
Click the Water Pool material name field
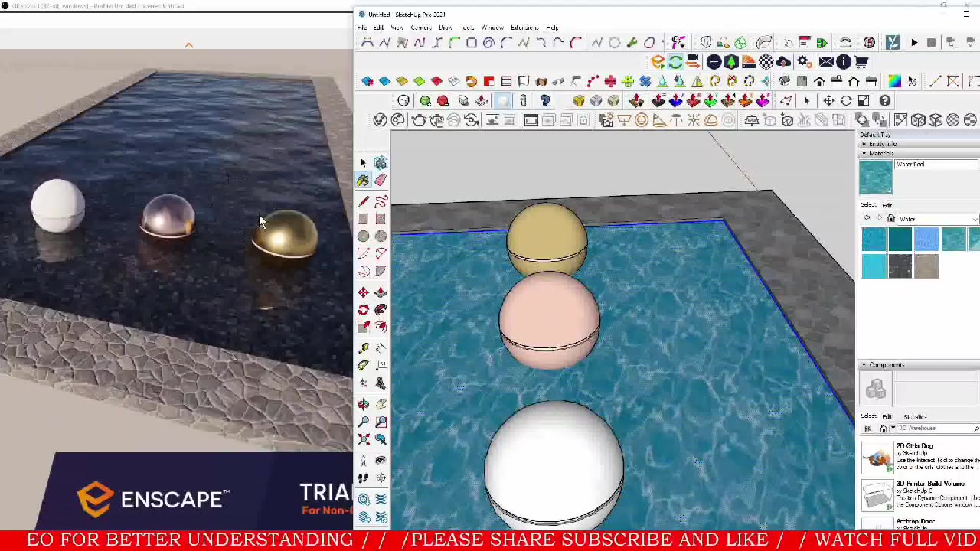click(x=936, y=165)
